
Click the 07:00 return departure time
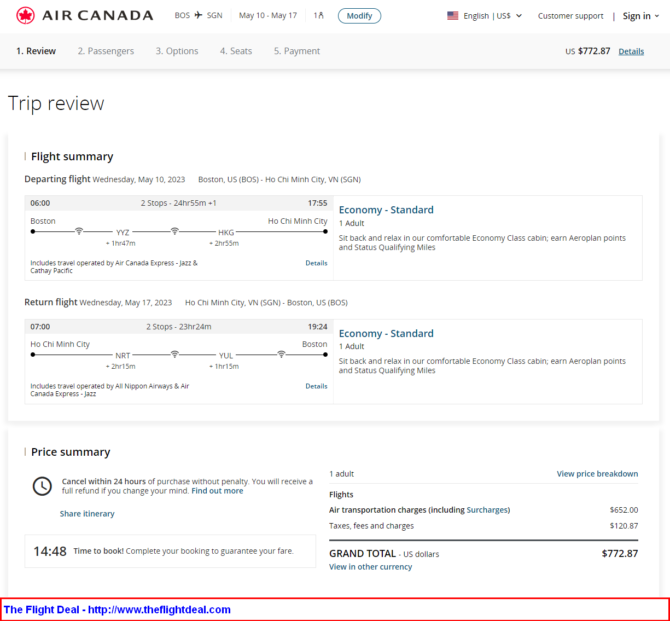coord(40,327)
